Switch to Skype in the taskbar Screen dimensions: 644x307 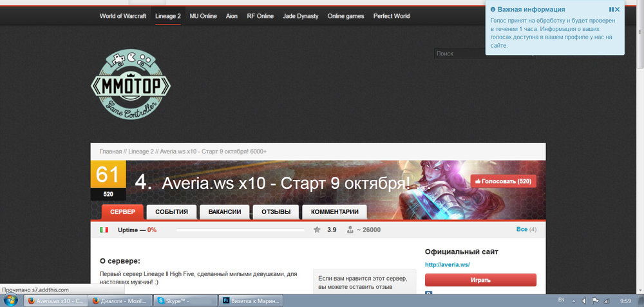coord(184,301)
